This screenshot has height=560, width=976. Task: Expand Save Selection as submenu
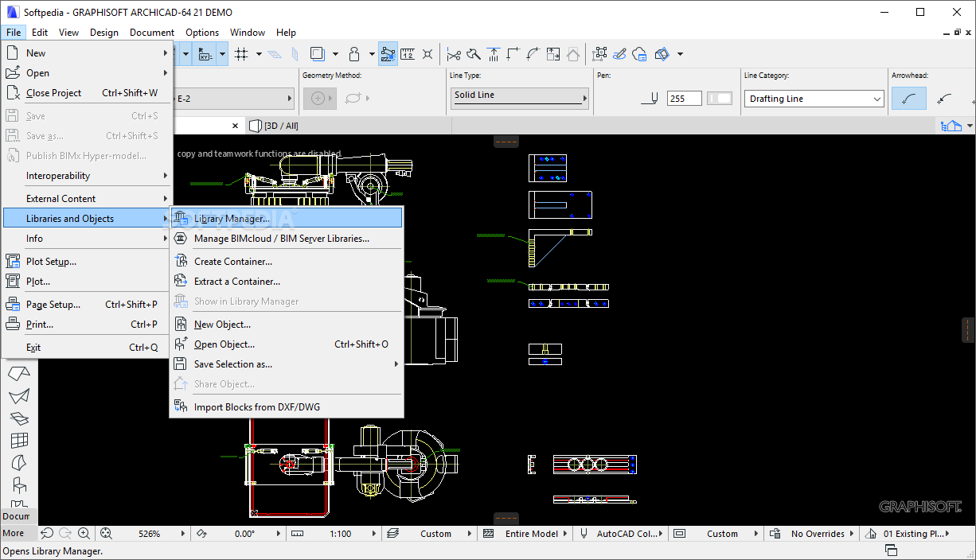click(x=287, y=364)
